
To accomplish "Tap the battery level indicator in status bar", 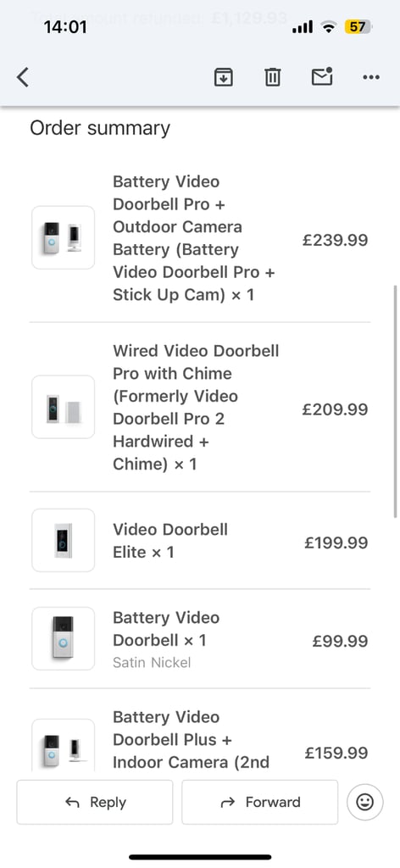I will (x=358, y=26).
